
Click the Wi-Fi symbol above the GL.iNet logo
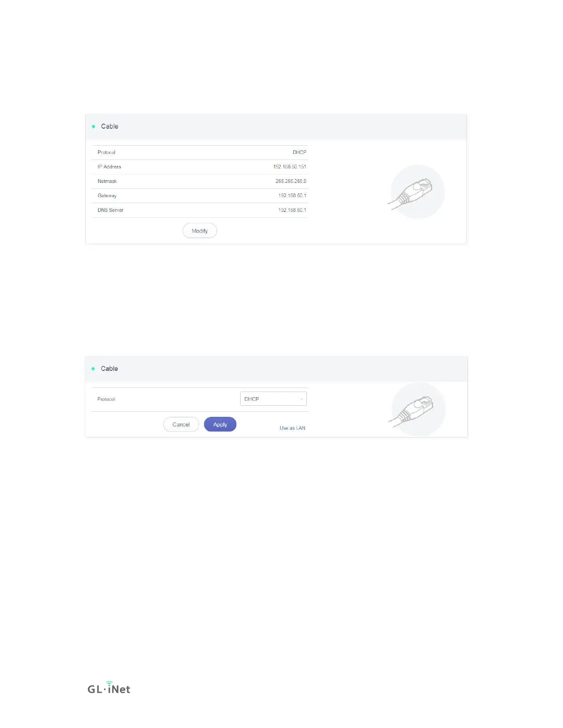[109, 682]
